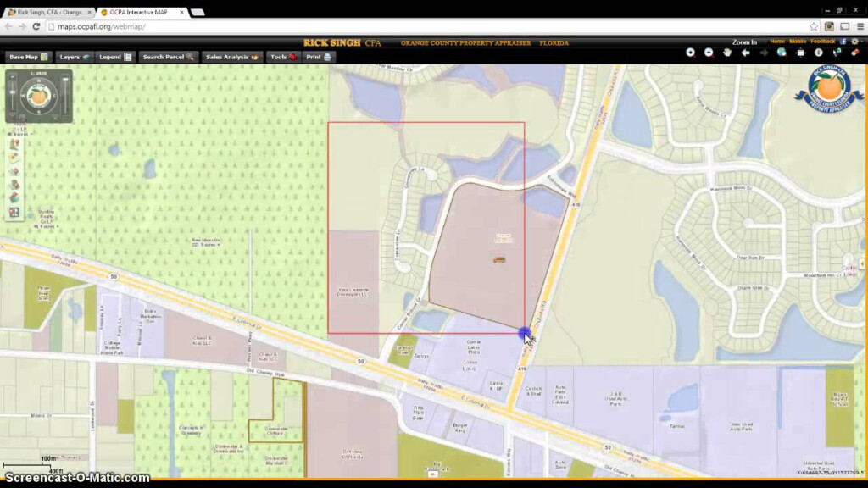868x488 pixels.
Task: Click the red eraser clear tool
Action: pos(855,53)
